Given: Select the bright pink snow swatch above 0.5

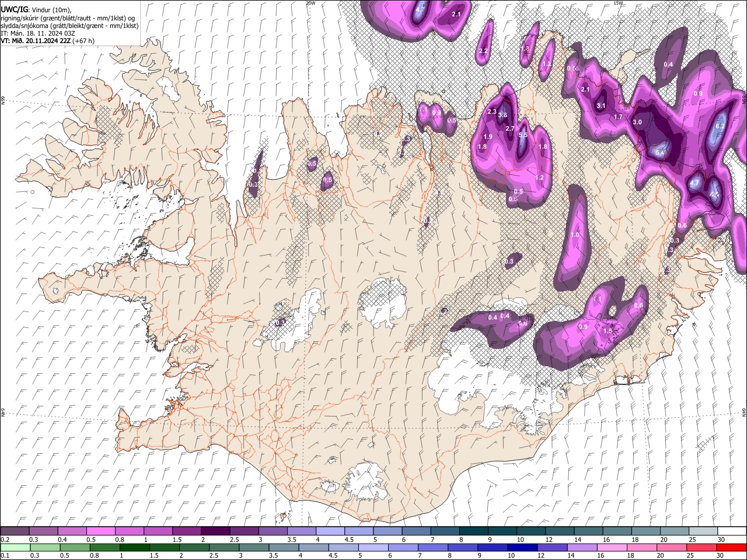Looking at the screenshot, I should pos(100,531).
